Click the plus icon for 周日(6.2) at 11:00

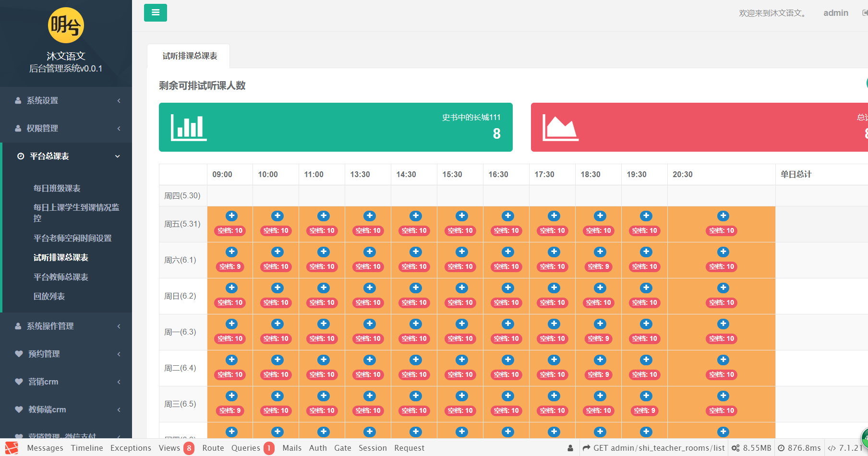tap(324, 288)
